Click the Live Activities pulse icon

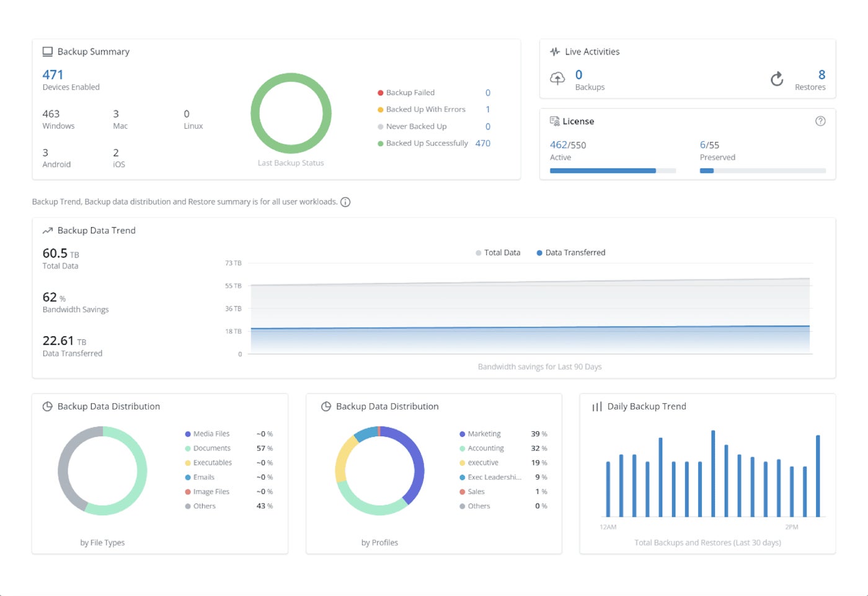pyautogui.click(x=555, y=51)
